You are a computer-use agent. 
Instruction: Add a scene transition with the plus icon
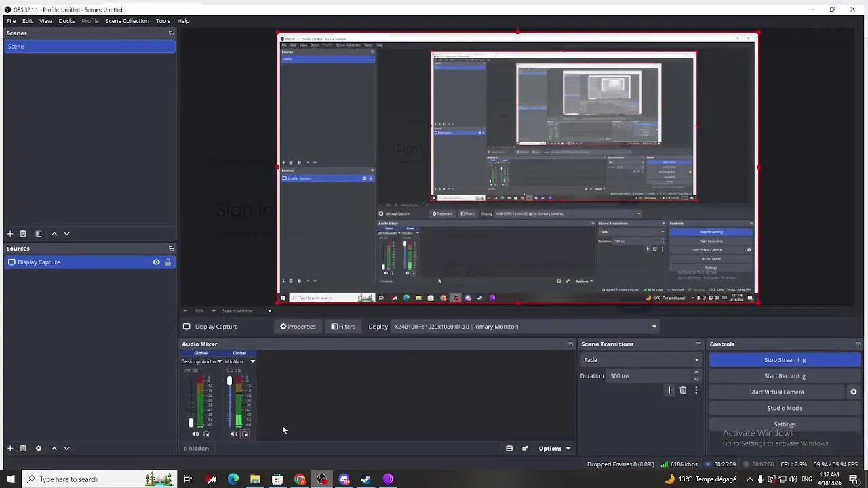pos(669,390)
